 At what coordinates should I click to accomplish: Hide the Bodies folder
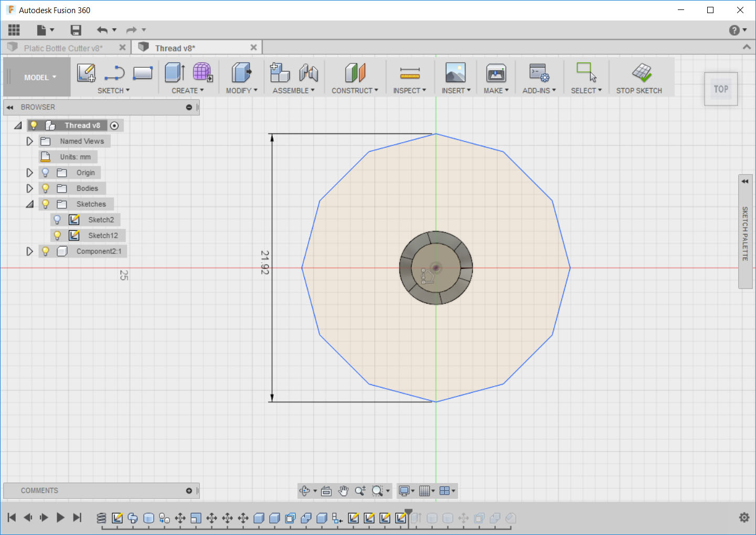click(x=45, y=188)
